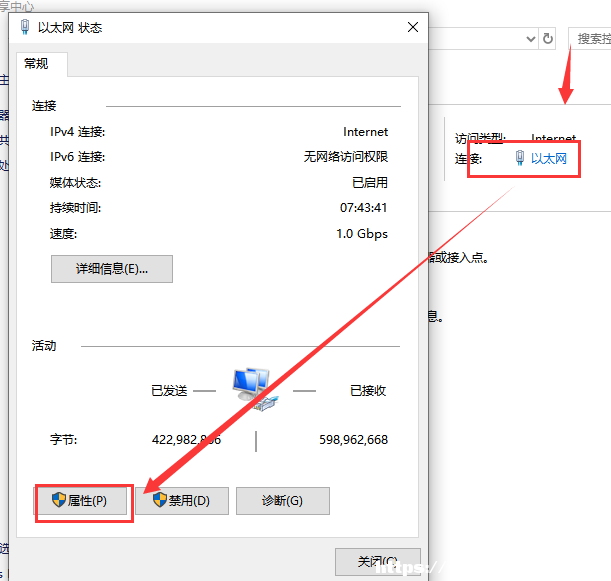Image resolution: width=611 pixels, height=581 pixels.
Task: Run the 诊断(G) diagnose button
Action: coord(283,501)
